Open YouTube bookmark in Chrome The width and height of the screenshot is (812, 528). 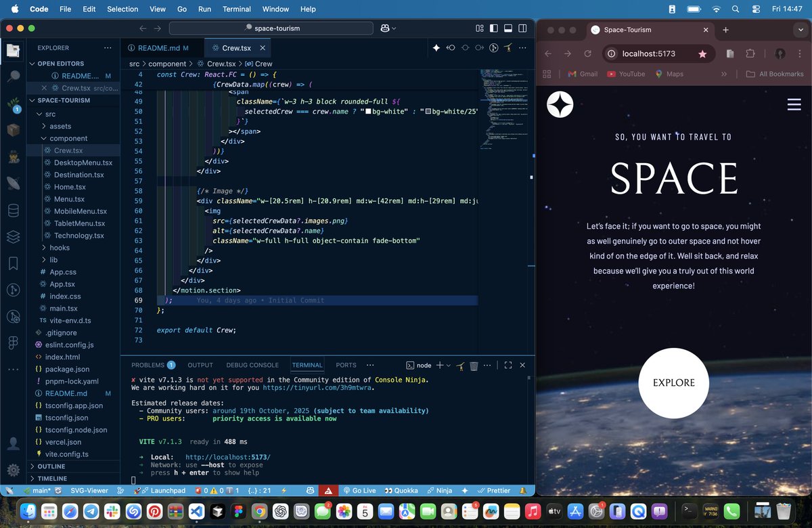pos(625,74)
